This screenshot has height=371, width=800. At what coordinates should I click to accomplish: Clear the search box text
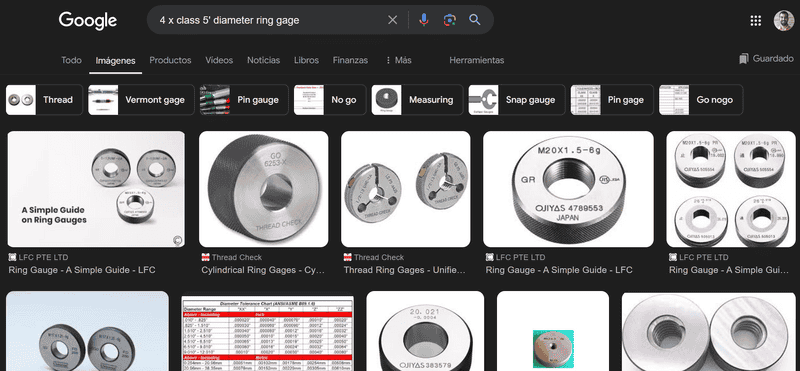coord(392,20)
